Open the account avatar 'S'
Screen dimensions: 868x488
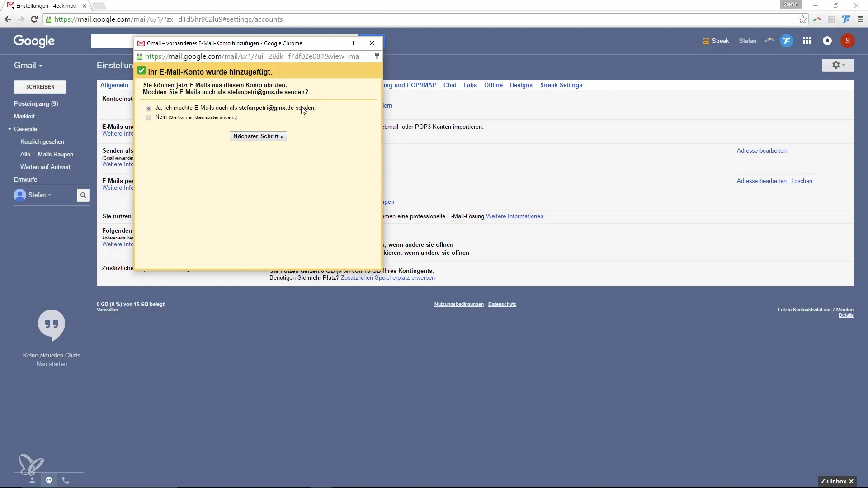point(848,41)
